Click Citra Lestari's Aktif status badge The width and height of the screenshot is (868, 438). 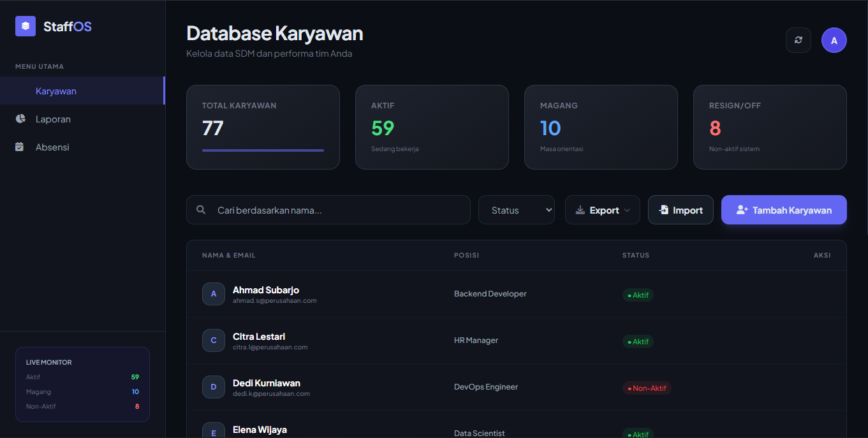tap(638, 342)
